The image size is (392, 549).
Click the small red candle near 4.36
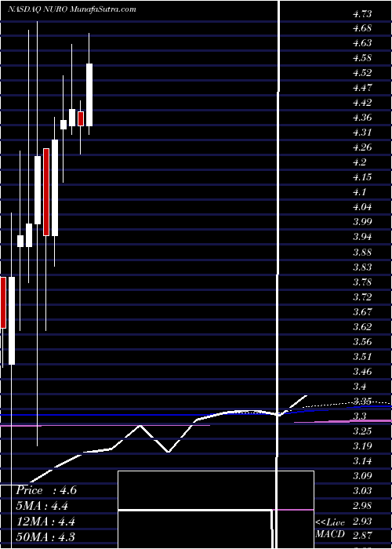[x=81, y=118]
